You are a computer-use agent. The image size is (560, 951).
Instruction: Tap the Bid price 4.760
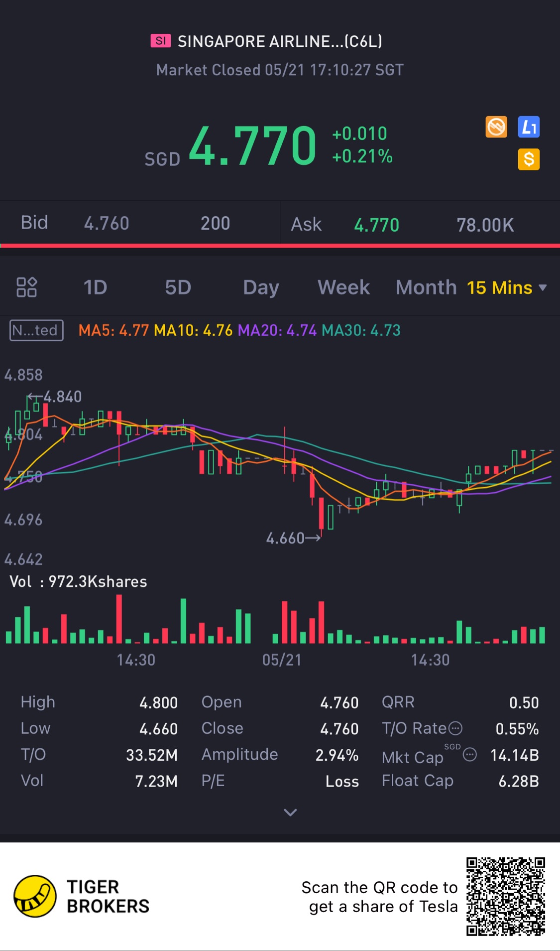(x=107, y=223)
